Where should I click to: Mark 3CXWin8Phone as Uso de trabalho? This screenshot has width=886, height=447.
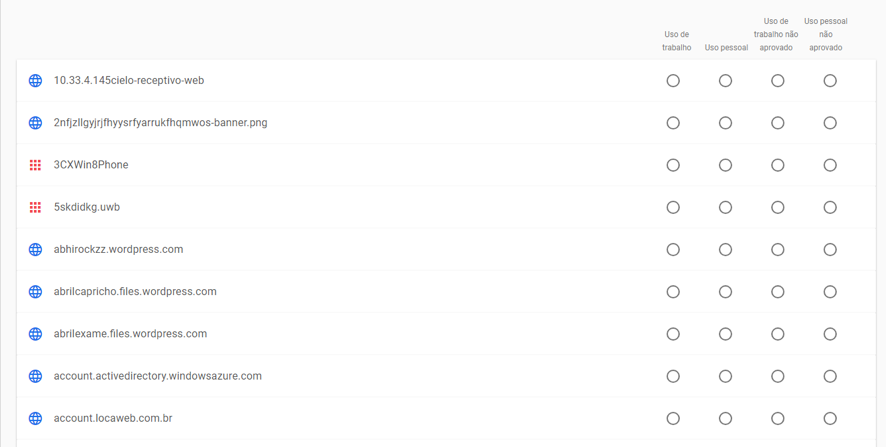point(673,165)
